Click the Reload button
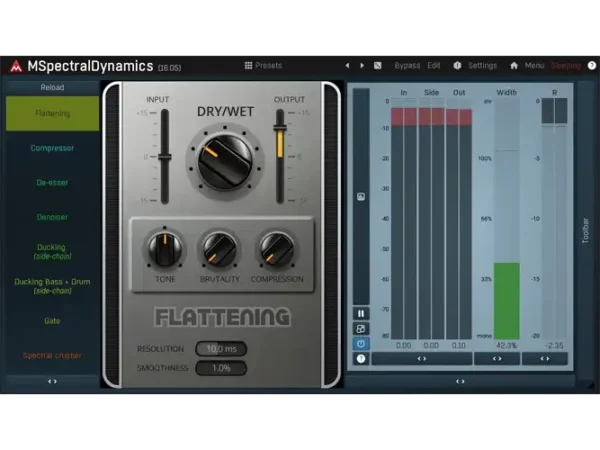The image size is (600, 450). (x=52, y=87)
